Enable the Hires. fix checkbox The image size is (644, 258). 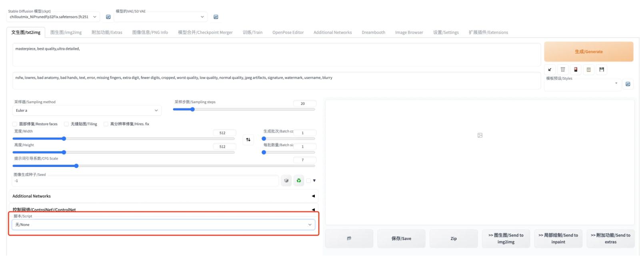106,124
